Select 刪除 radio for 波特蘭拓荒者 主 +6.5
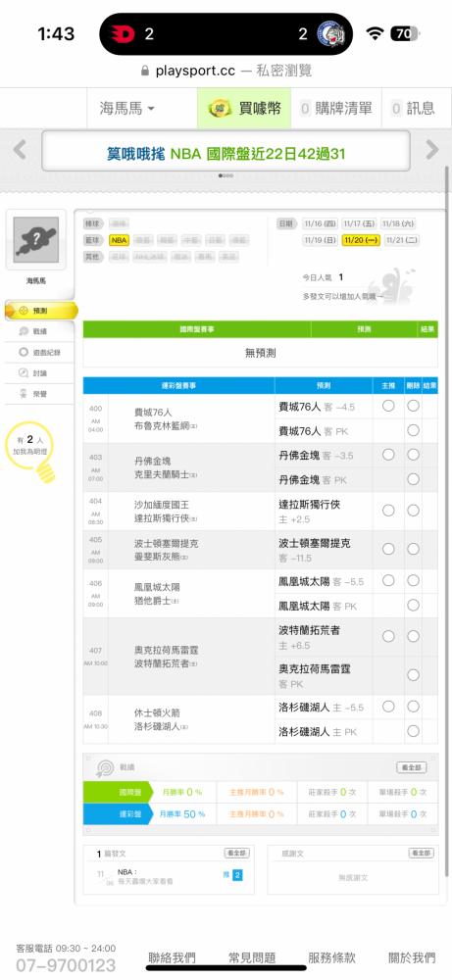 point(413,636)
